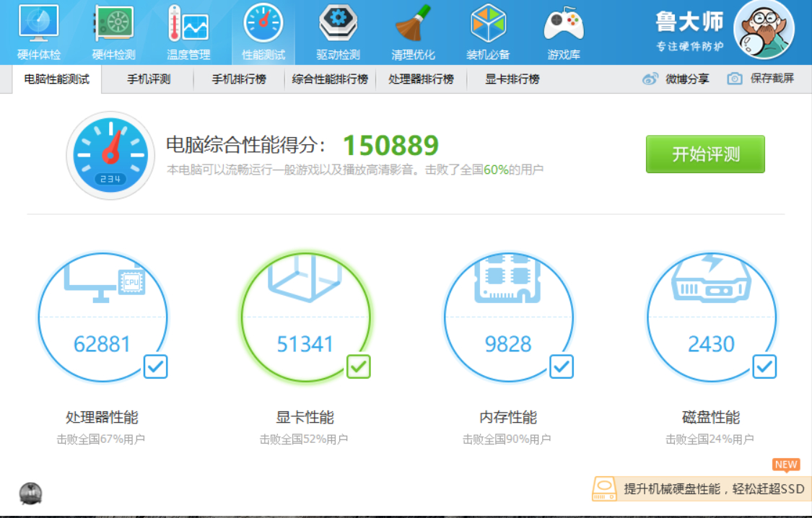Image resolution: width=812 pixels, height=518 pixels.
Task: Click the 磁盘性能 label
Action: click(x=711, y=417)
